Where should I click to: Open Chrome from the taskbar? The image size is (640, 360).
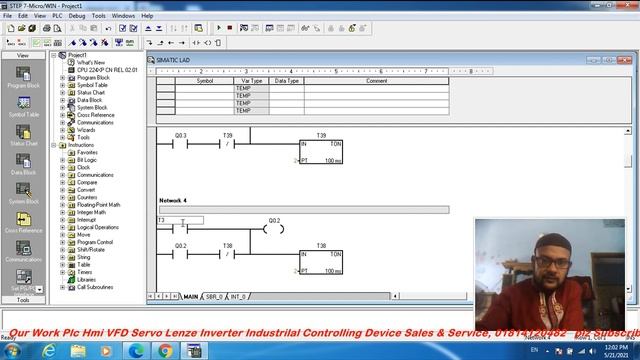click(165, 351)
